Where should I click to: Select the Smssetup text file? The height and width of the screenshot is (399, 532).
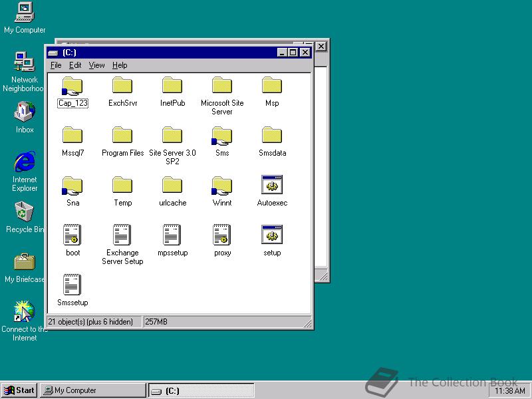click(x=72, y=291)
